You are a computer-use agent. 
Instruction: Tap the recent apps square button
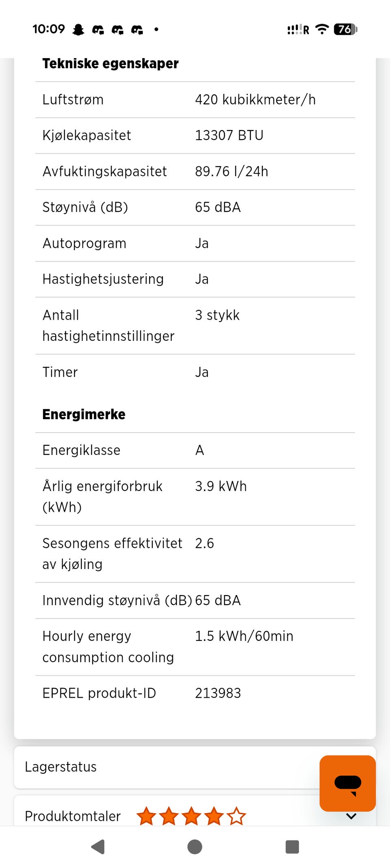point(292,847)
